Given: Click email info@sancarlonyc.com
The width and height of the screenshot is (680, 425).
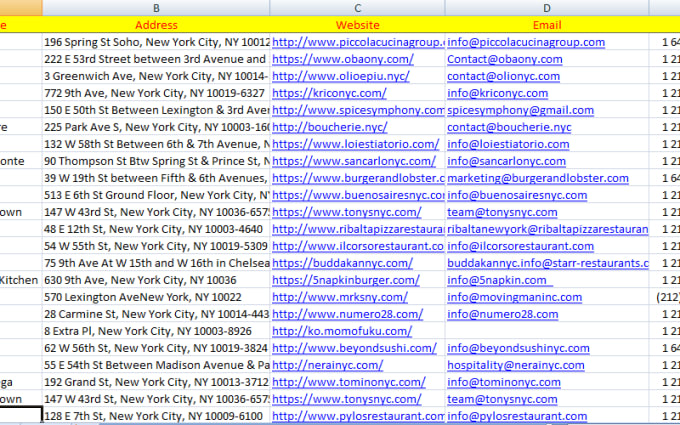Looking at the screenshot, I should tap(506, 161).
